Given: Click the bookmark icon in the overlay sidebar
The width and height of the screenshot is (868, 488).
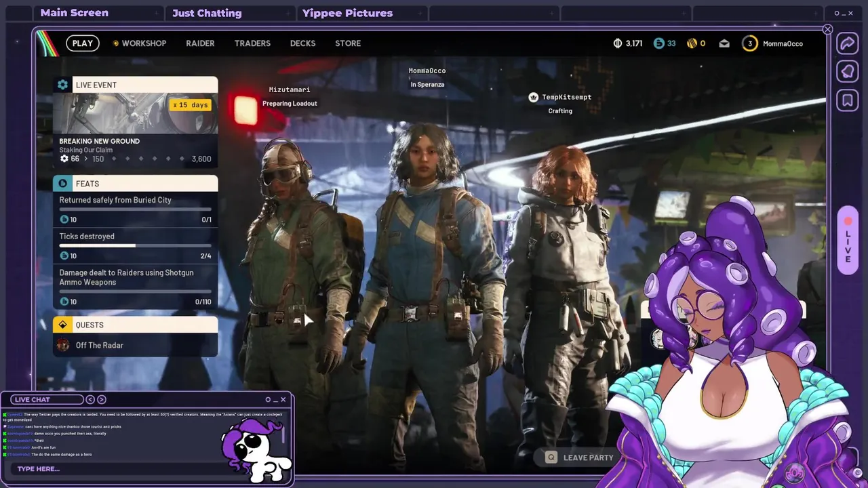Looking at the screenshot, I should click(x=847, y=100).
